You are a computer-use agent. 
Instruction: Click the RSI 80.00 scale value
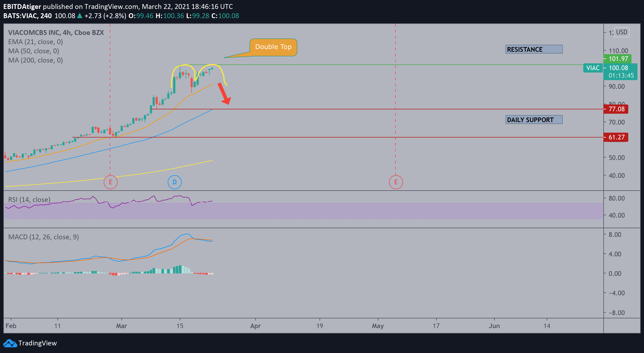617,198
